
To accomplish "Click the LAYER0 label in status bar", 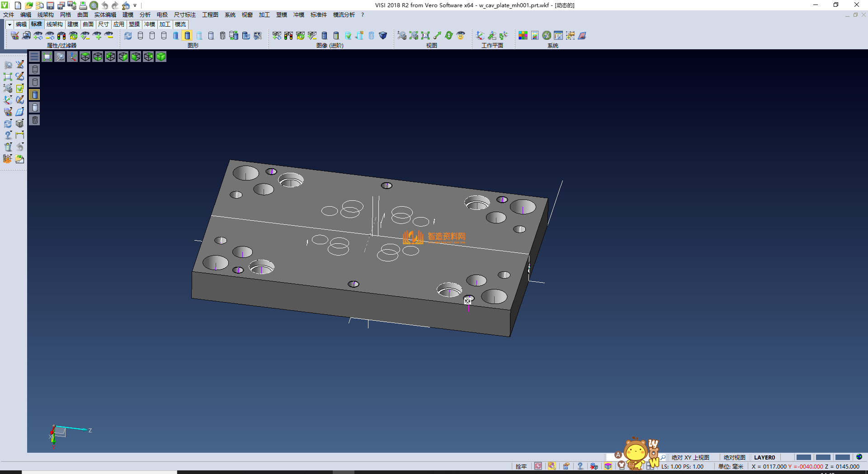I will 764,457.
